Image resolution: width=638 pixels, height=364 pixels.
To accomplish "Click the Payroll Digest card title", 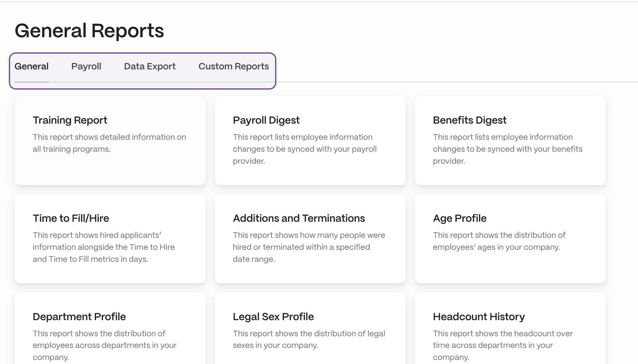I will click(266, 120).
